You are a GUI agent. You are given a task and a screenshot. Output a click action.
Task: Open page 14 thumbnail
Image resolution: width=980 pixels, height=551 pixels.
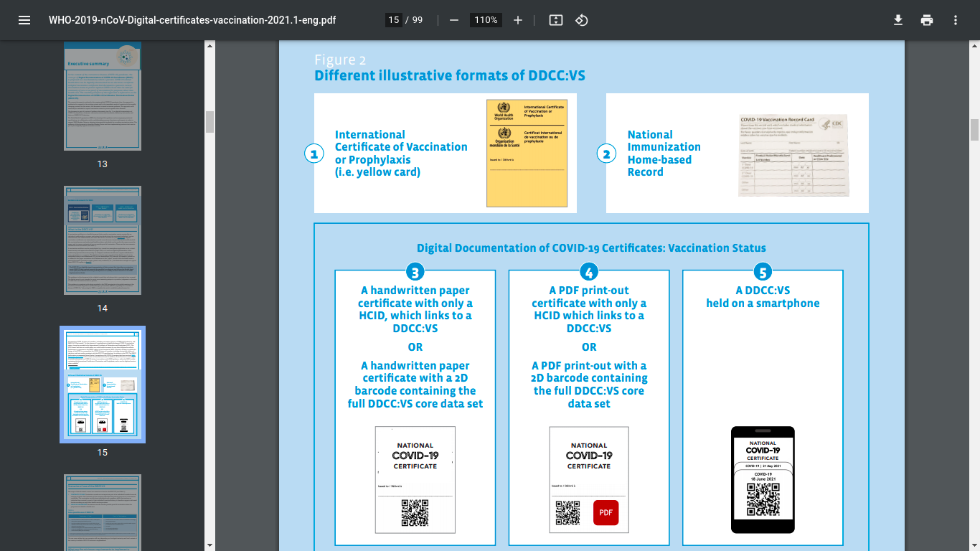click(x=103, y=240)
